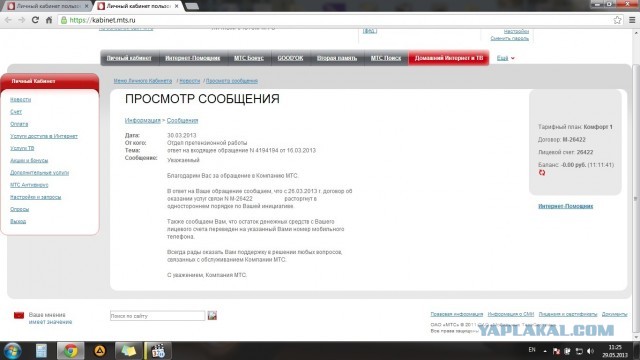Open the GOOD'OK nav tab
The height and width of the screenshot is (360, 640).
pyautogui.click(x=290, y=58)
